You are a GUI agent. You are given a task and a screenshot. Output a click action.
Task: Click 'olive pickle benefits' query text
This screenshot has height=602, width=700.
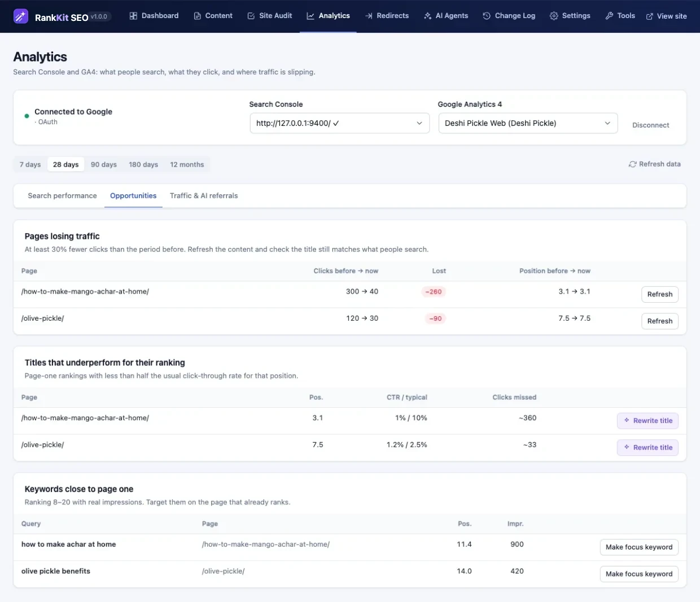(55, 571)
